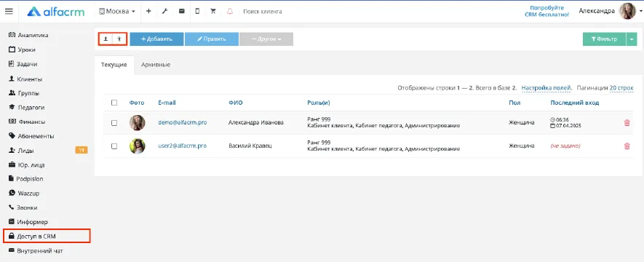Open Задачи sidebar section
The width and height of the screenshot is (644, 262).
(x=23, y=64)
